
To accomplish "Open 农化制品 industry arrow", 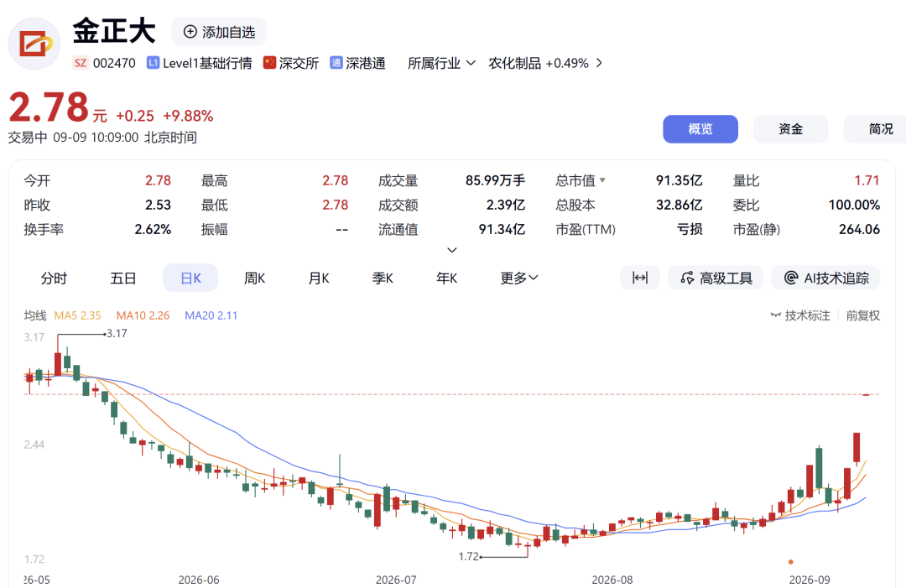I will coord(599,63).
